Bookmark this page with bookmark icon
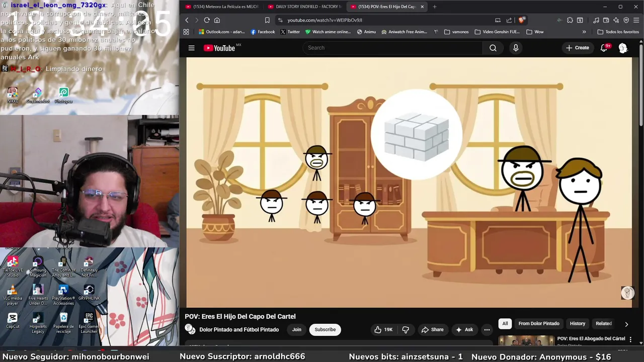644x362 pixels. [267, 20]
